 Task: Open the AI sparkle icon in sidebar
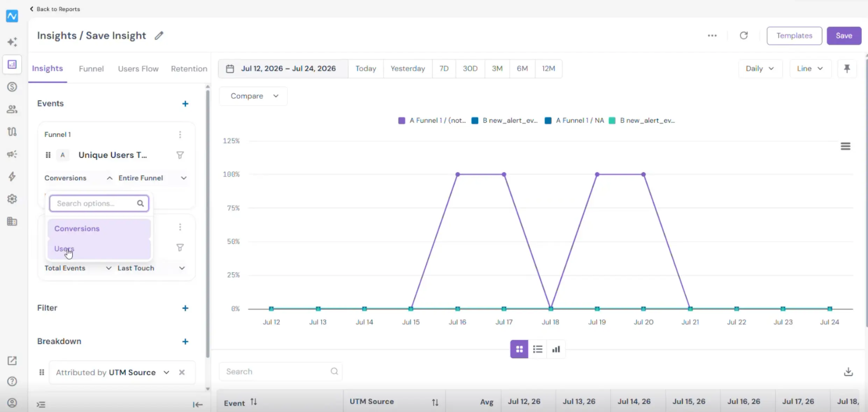point(12,42)
